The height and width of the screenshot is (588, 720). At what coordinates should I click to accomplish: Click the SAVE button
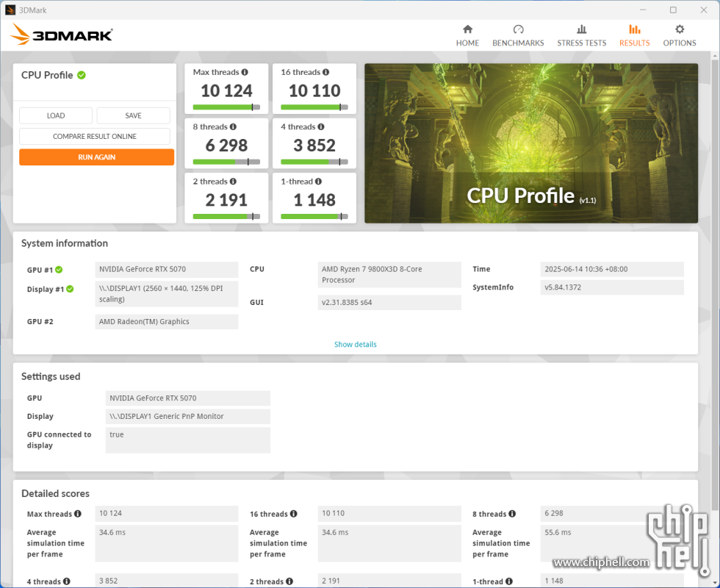tap(133, 116)
